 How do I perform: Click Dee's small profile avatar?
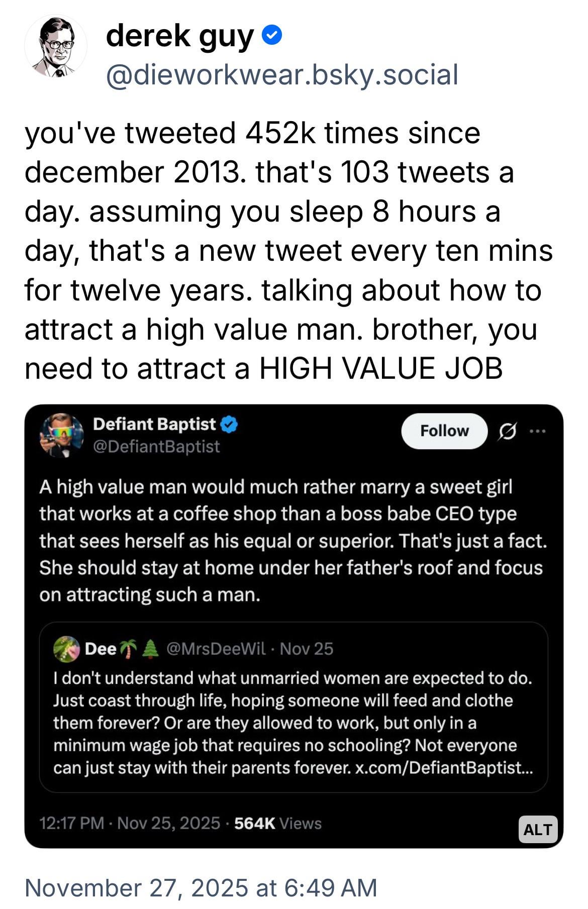pos(66,649)
